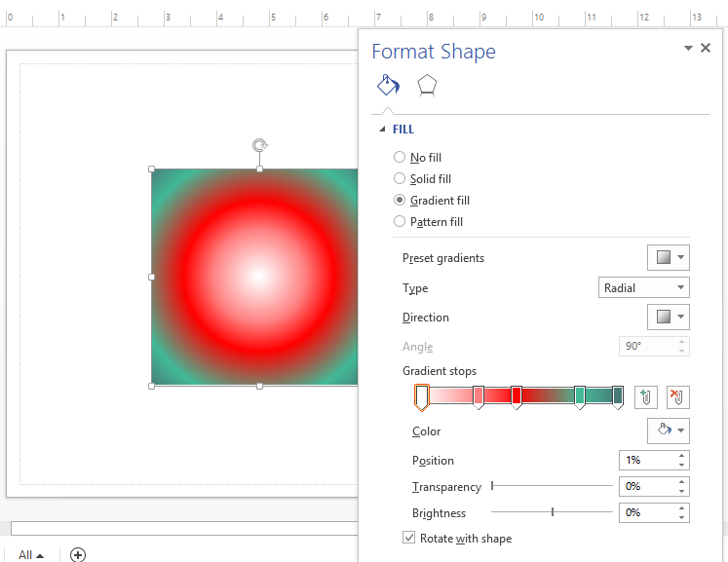Uncheck Rotate with shape checkbox

coord(409,538)
